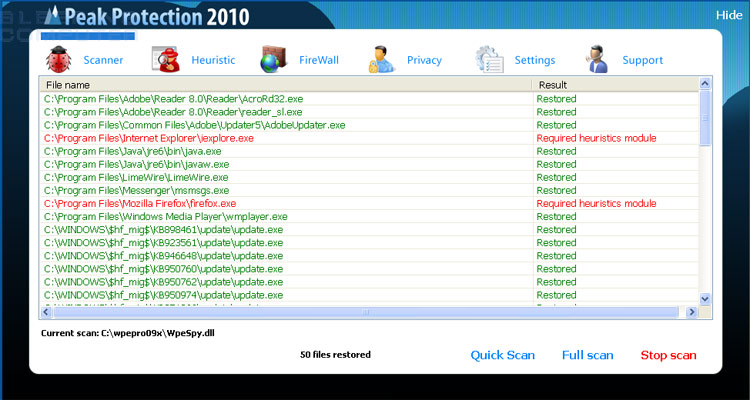
Task: Select the AcroRd32.exe row
Action: [369, 99]
